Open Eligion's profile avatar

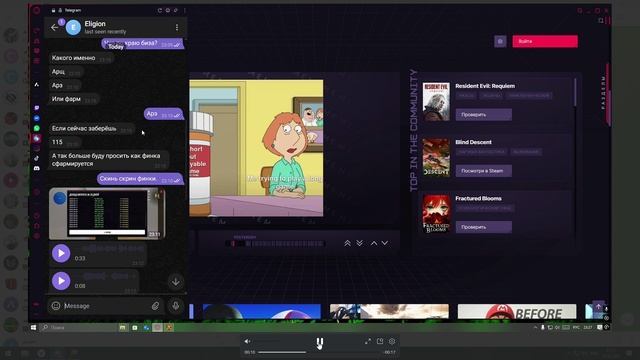73,28
